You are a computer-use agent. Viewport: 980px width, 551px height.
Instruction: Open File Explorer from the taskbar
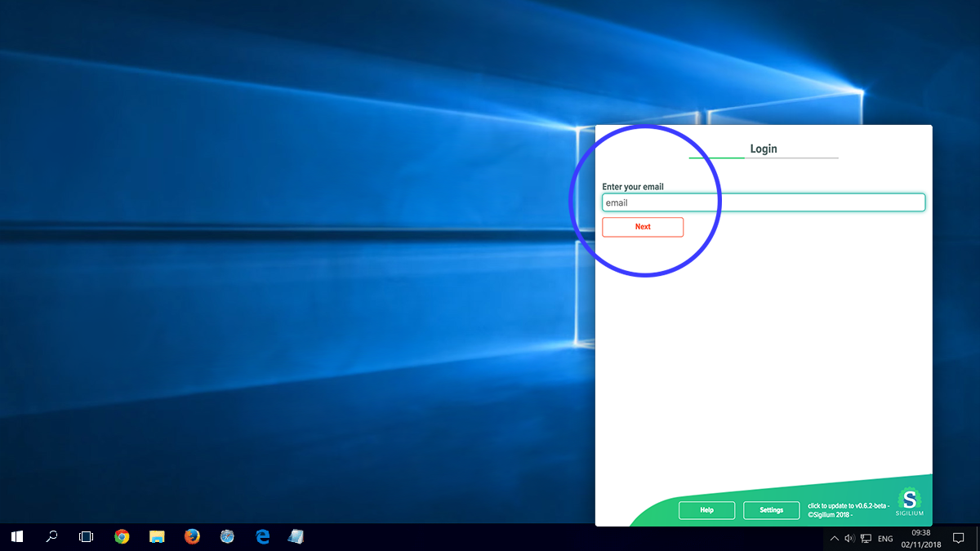coord(158,537)
